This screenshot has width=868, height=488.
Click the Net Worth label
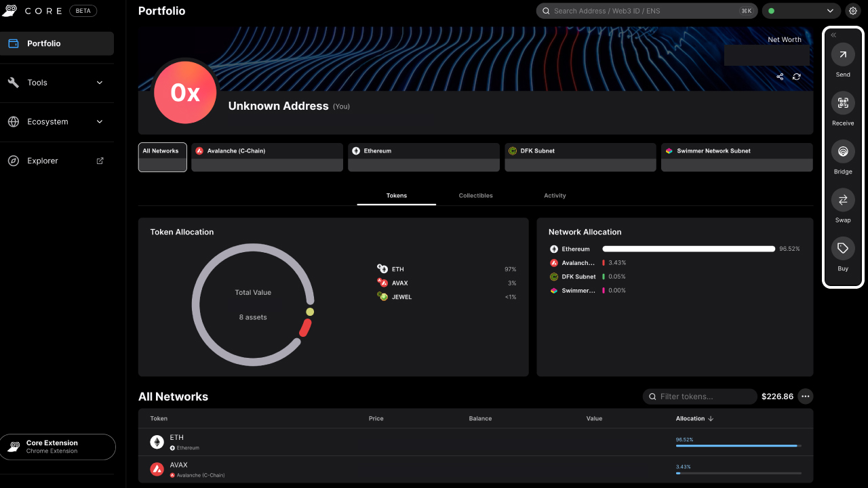(785, 40)
